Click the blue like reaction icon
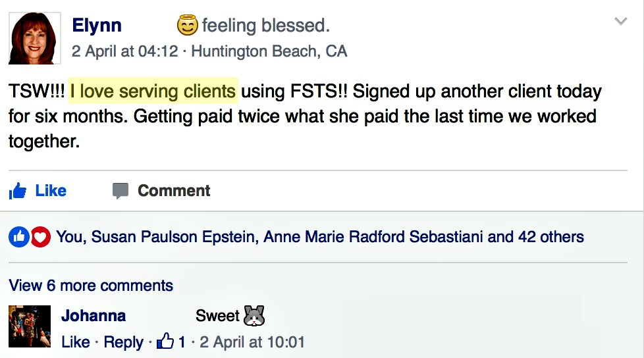Image resolution: width=644 pixels, height=358 pixels. click(19, 237)
